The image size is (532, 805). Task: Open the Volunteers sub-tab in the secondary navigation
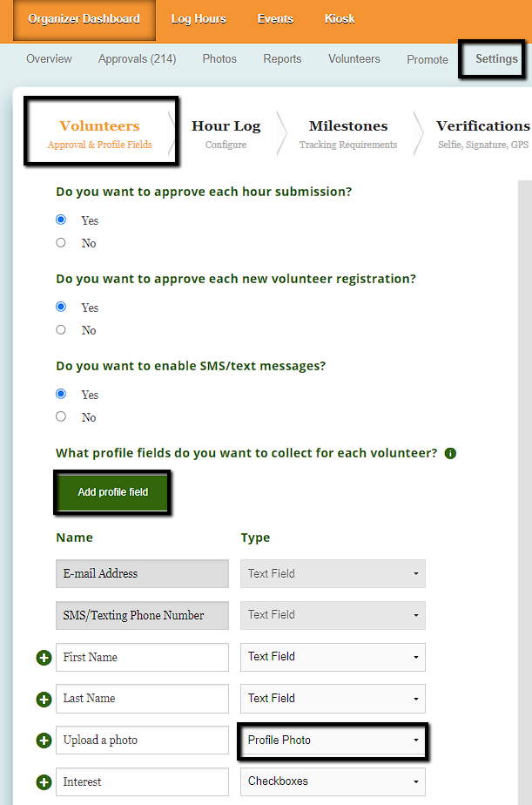(354, 59)
